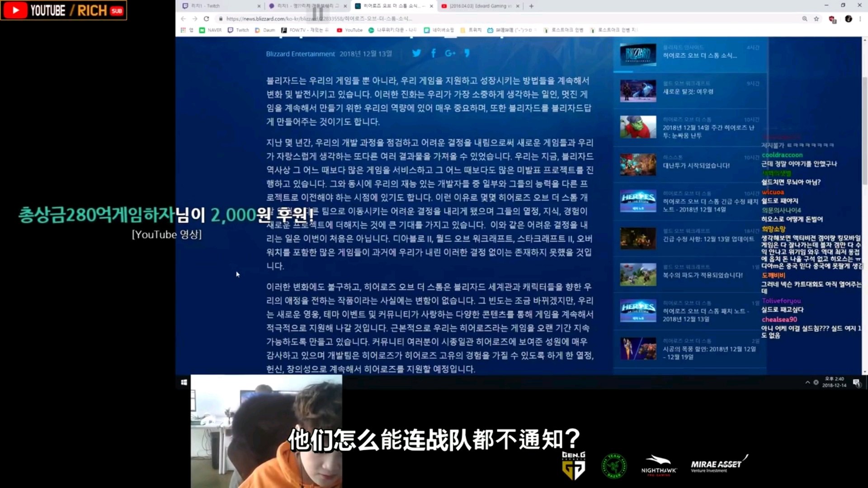Open the zoom indicator in the address bar
This screenshot has height=488, width=868.
(x=805, y=19)
